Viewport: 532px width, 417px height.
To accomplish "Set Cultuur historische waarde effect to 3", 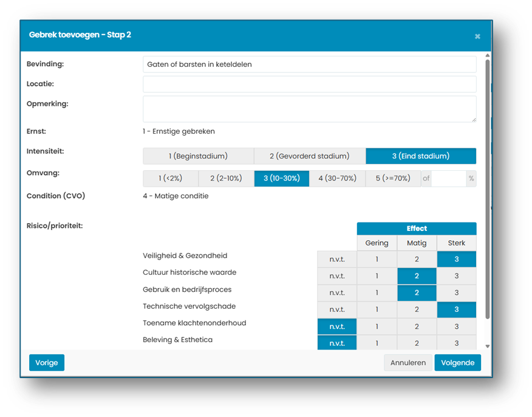I will [457, 276].
